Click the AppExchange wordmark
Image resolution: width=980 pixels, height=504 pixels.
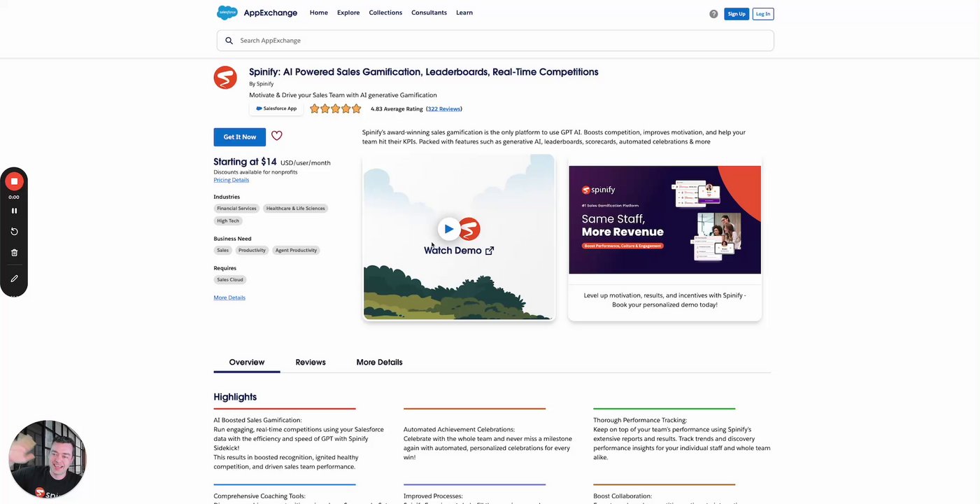point(271,13)
